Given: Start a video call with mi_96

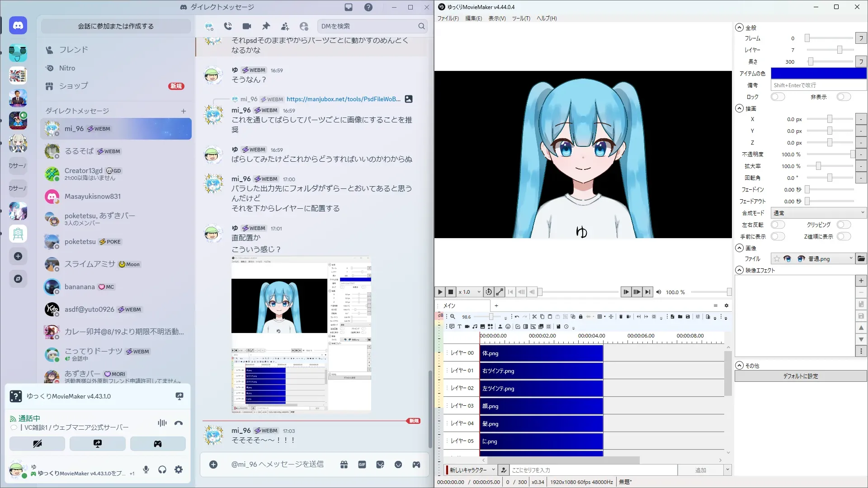Looking at the screenshot, I should click(x=246, y=26).
